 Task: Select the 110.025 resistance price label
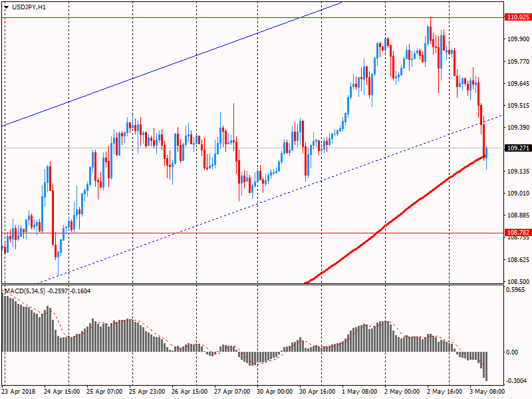pyautogui.click(x=518, y=17)
